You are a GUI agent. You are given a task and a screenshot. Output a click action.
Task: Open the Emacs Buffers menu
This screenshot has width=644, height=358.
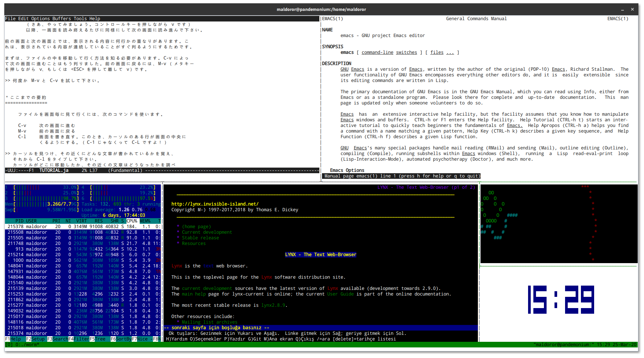(61, 19)
